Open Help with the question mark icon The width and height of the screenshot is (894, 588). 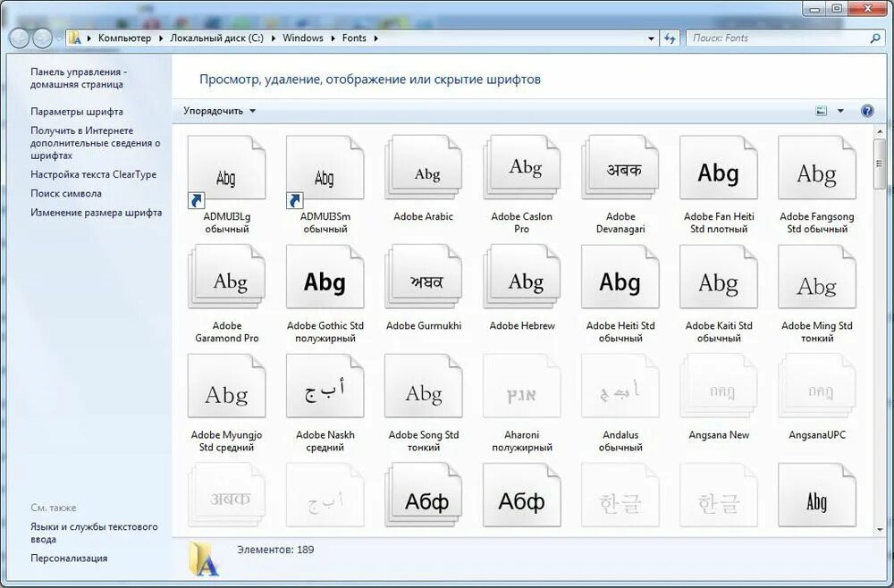pyautogui.click(x=867, y=111)
